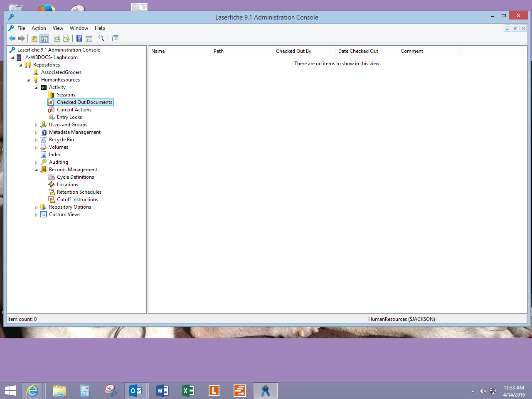Click the Export List toolbar icon
Image resolution: width=532 pixels, height=399 pixels.
[x=66, y=39]
